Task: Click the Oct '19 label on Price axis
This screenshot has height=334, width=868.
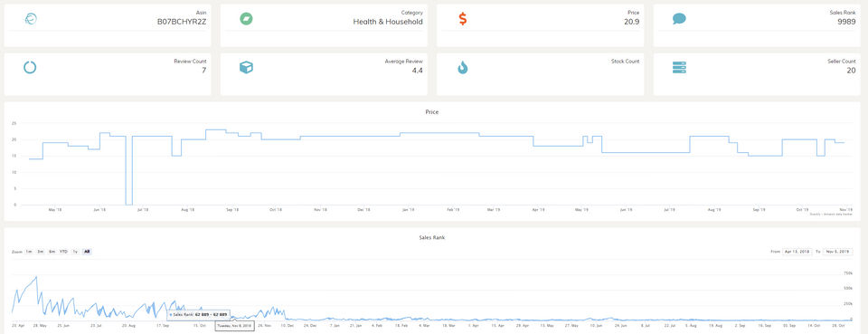Action: click(x=802, y=210)
